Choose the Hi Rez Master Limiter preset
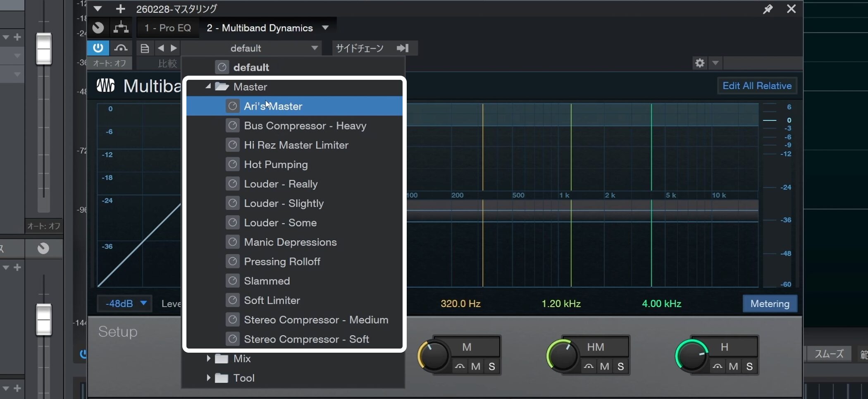The height and width of the screenshot is (399, 868). click(296, 145)
